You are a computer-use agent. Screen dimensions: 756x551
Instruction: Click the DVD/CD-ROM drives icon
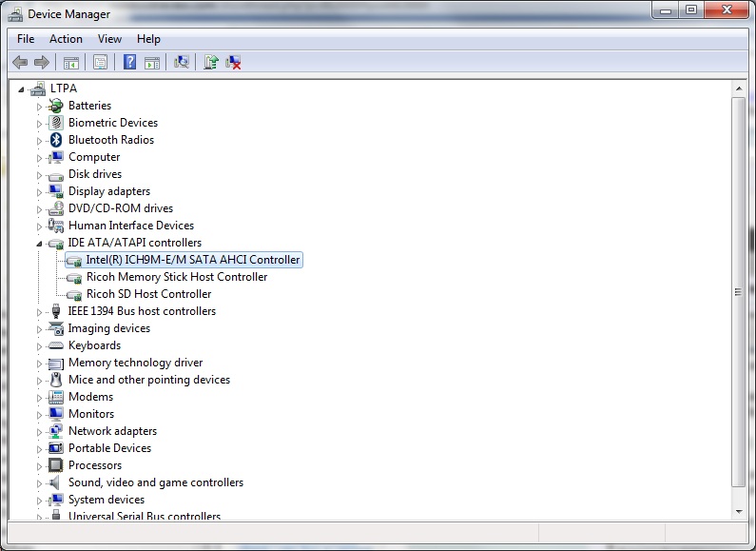click(56, 208)
